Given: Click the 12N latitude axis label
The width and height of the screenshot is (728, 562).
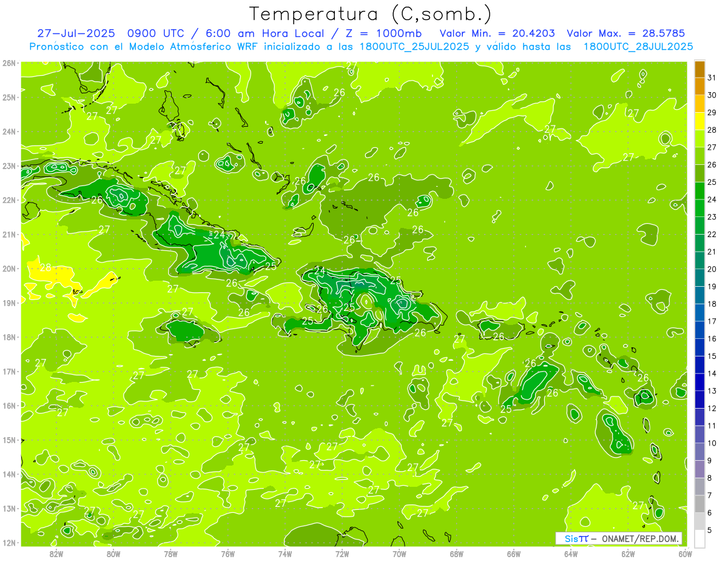Looking at the screenshot, I should tap(9, 543).
